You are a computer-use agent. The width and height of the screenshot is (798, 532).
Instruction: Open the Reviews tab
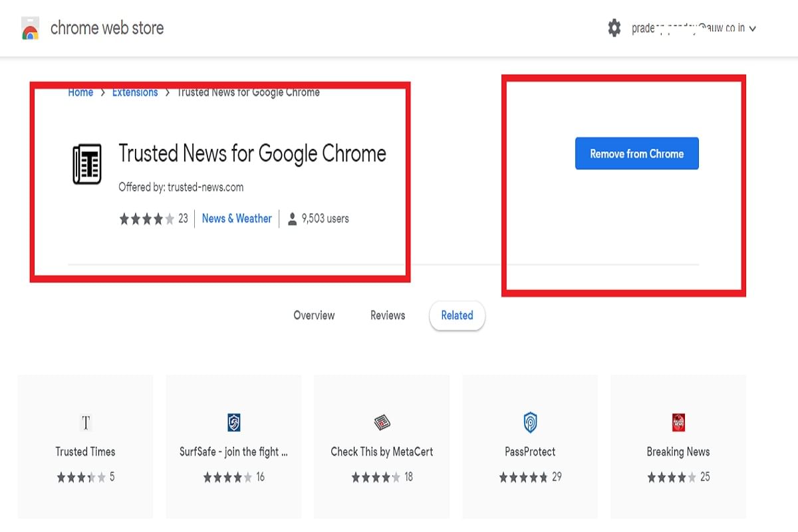pyautogui.click(x=387, y=316)
